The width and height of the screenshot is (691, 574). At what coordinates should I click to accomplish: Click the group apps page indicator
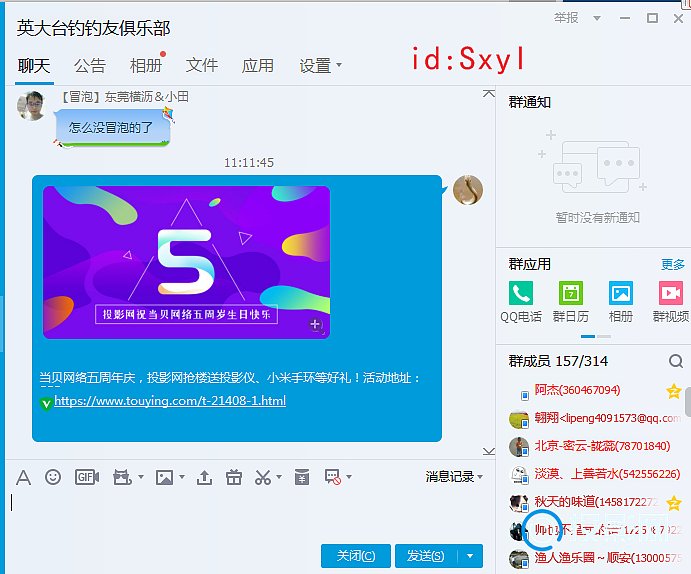click(596, 336)
